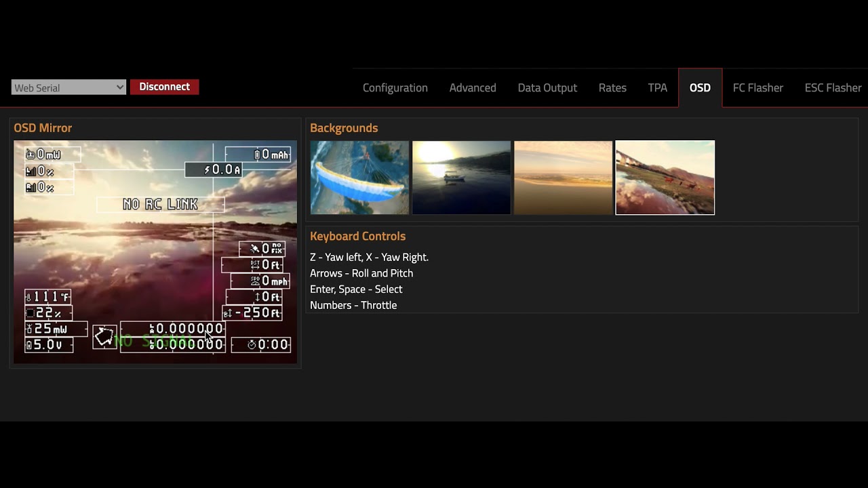Switch to the Configuration tab
Screen dimensions: 868x488
[395, 87]
